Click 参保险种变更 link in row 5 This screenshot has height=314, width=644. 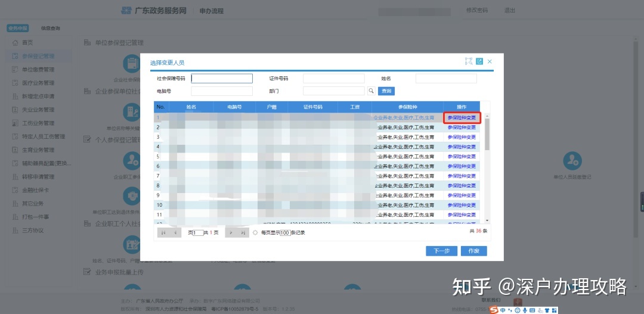[462, 156]
